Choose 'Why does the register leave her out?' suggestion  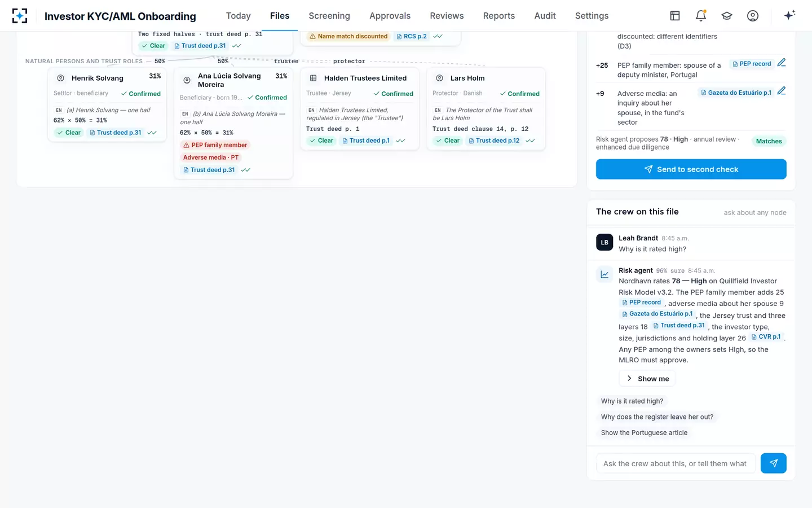point(657,417)
